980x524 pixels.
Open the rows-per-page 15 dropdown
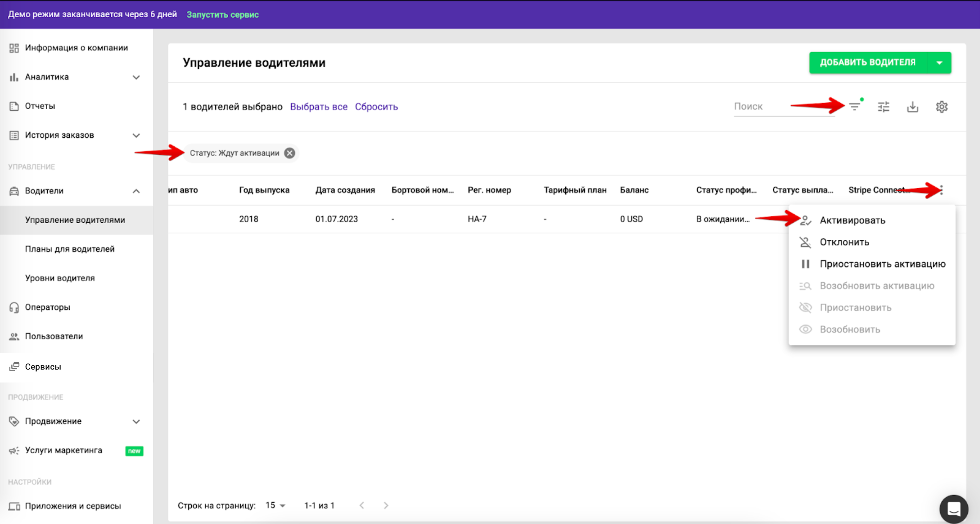[x=275, y=505]
